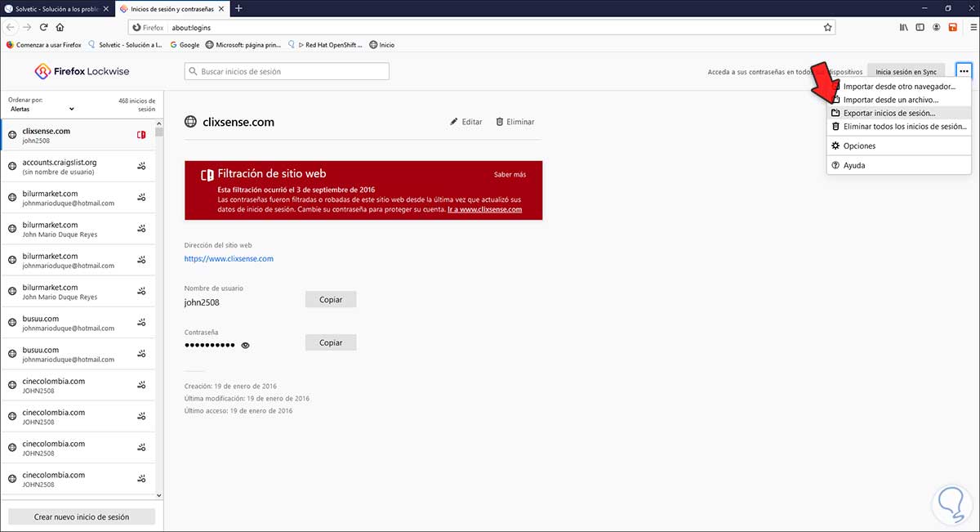The width and height of the screenshot is (980, 532).
Task: Select Eliminar todos los inicios de sesión
Action: click(899, 127)
